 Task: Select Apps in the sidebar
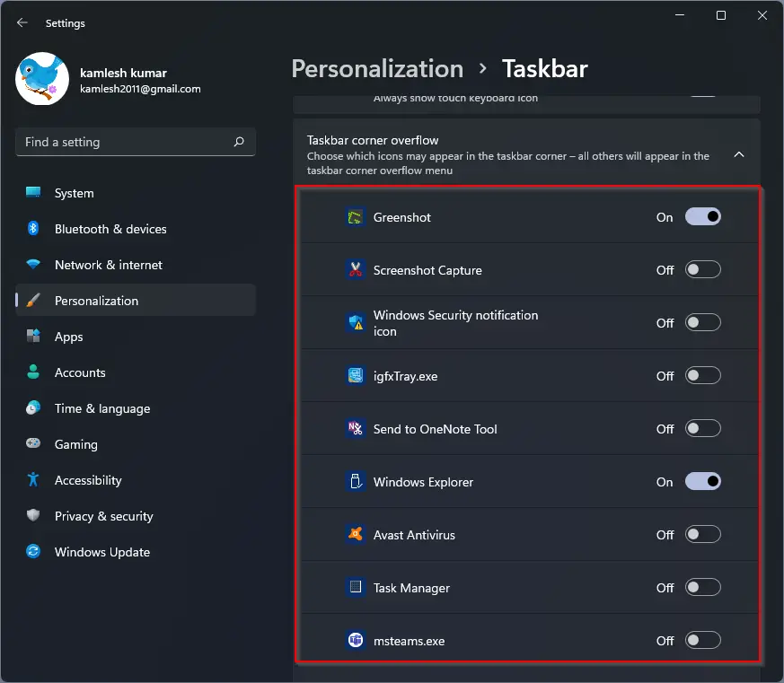click(136, 337)
